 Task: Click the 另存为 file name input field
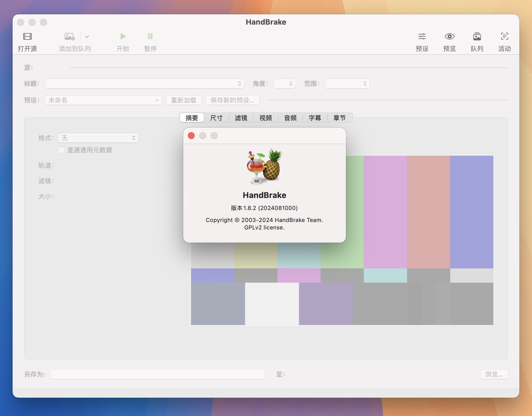[157, 374]
